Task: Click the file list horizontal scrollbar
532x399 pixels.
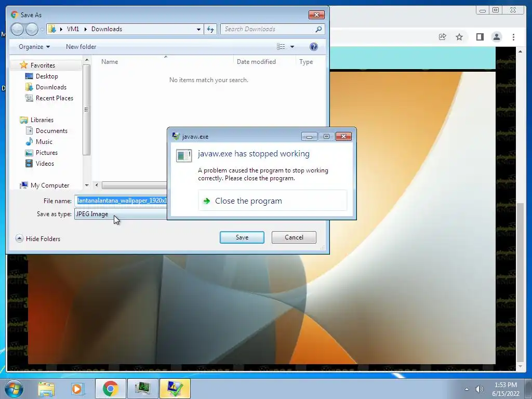Action: (x=135, y=185)
